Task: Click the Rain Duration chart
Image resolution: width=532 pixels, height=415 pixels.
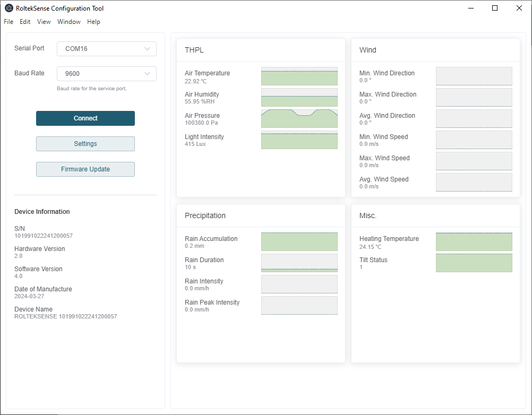Action: [299, 263]
